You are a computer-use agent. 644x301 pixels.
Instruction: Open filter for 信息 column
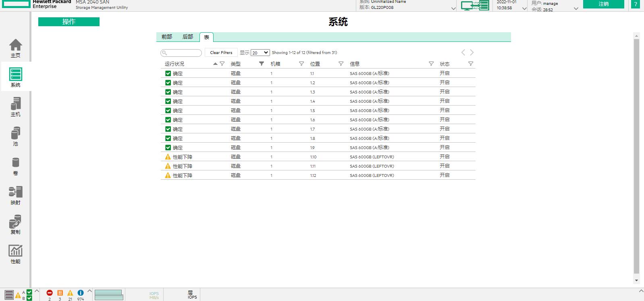[x=431, y=64]
